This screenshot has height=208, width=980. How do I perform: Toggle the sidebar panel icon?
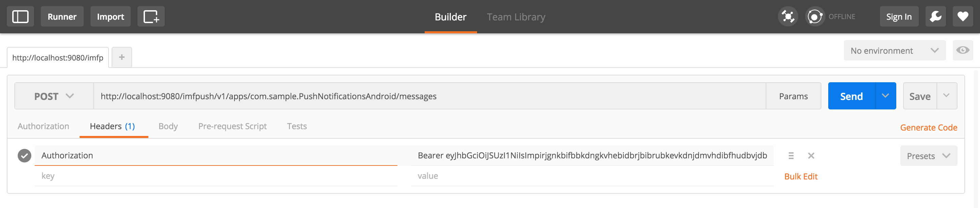20,17
